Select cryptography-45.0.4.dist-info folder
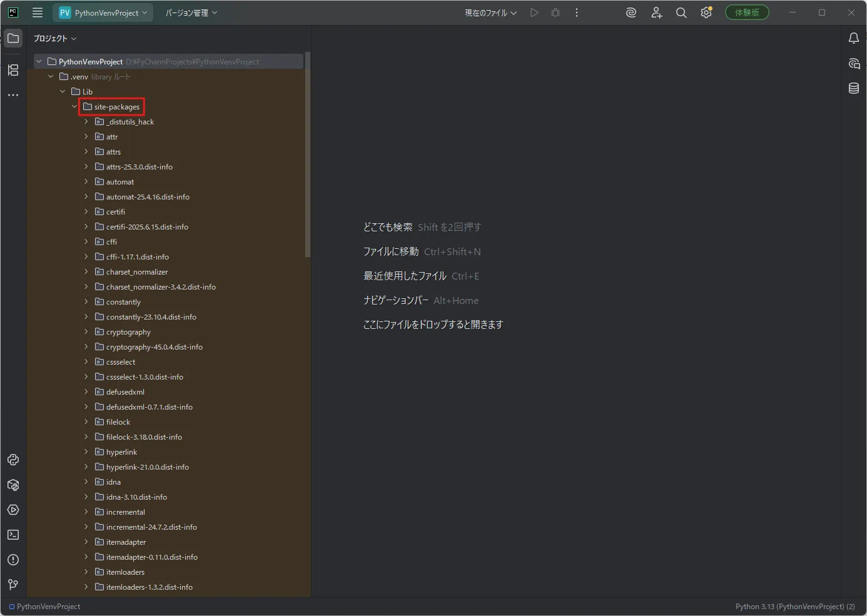Image resolution: width=867 pixels, height=616 pixels. [149, 346]
